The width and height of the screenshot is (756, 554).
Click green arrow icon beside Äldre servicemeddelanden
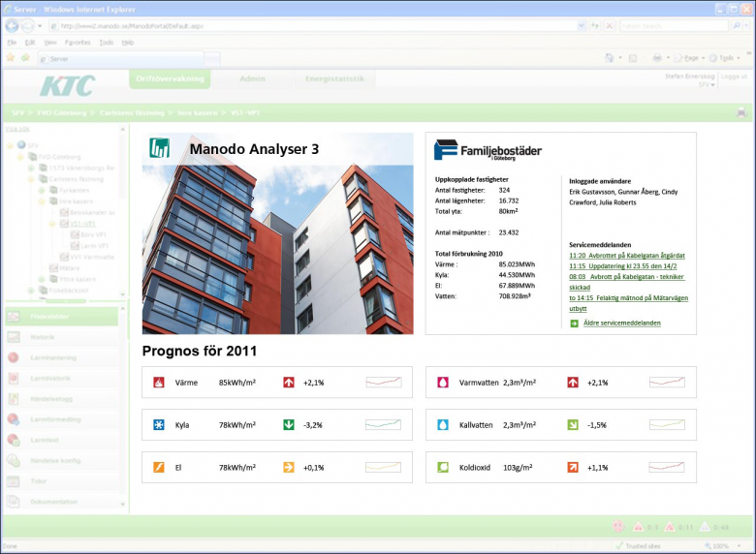[x=574, y=323]
